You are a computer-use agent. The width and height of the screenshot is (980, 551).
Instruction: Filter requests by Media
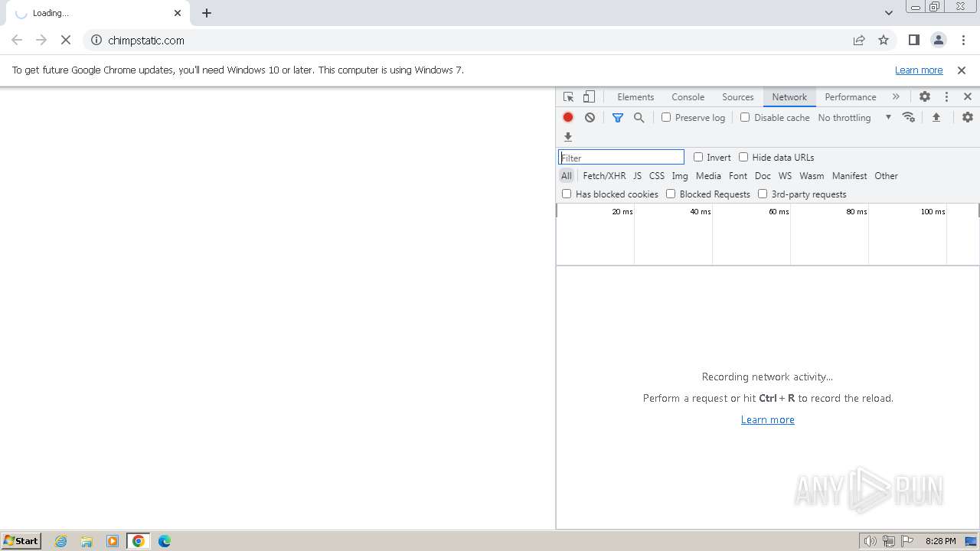[x=708, y=176]
